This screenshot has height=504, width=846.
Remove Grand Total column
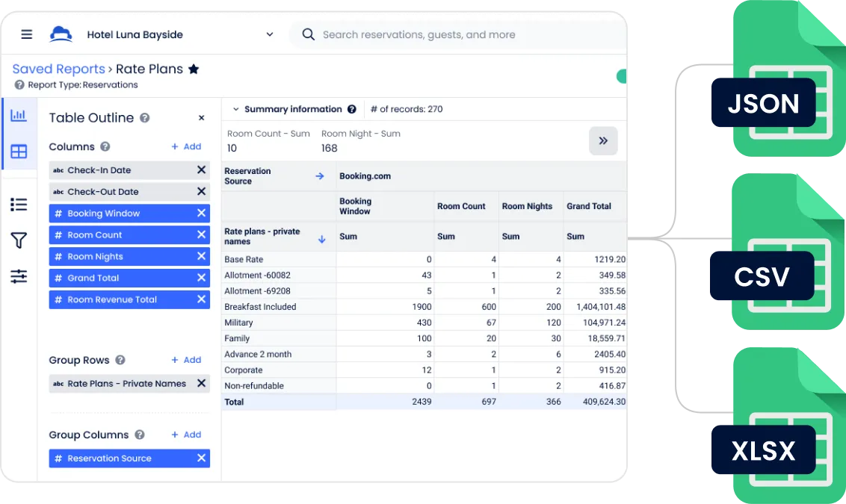pos(201,278)
